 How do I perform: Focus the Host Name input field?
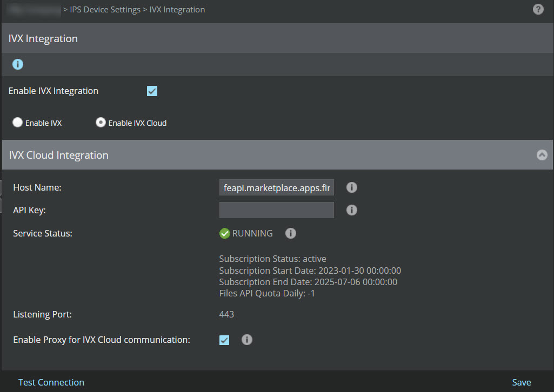pyautogui.click(x=276, y=187)
